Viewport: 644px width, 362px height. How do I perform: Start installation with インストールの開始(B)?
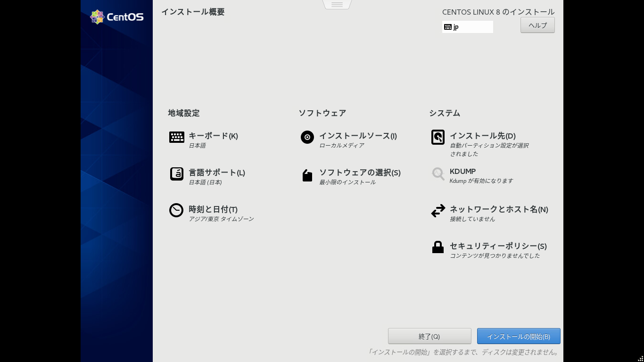click(519, 336)
